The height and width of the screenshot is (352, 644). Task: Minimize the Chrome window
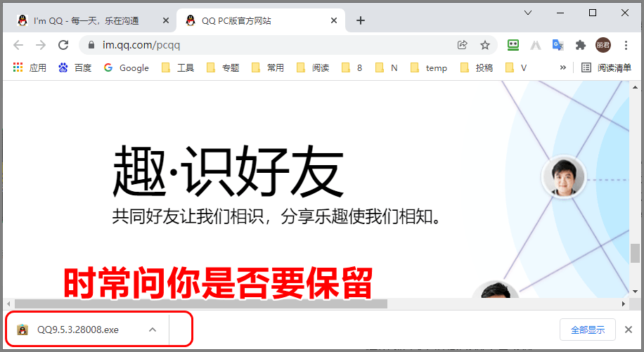560,13
